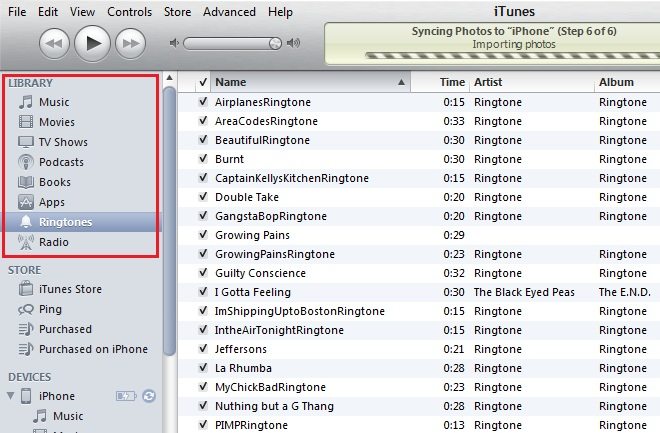Open the Apps icon in sidebar
Screen dimensions: 660x433
coord(26,202)
